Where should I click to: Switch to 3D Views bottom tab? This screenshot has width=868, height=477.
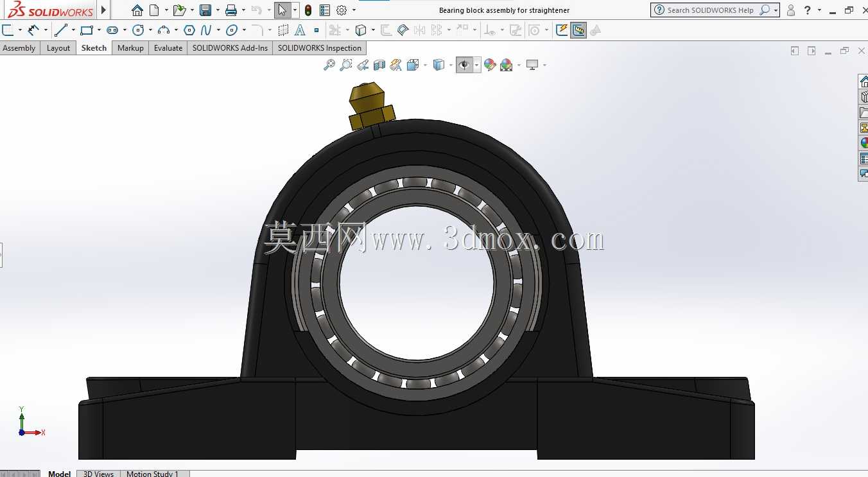pyautogui.click(x=98, y=474)
